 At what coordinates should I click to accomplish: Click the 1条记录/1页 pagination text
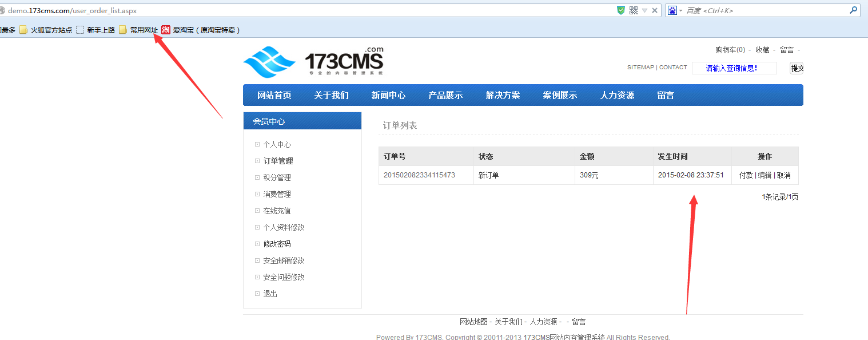point(780,197)
